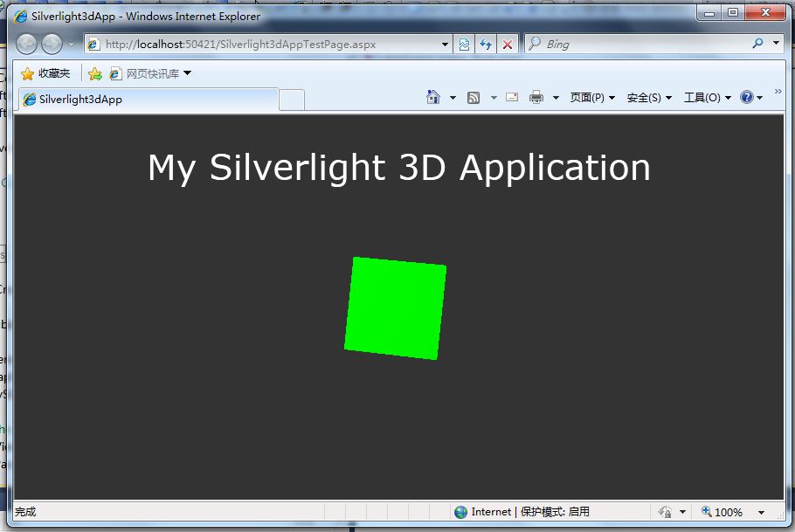Click the Add to Favorites Bar icon

pyautogui.click(x=95, y=73)
